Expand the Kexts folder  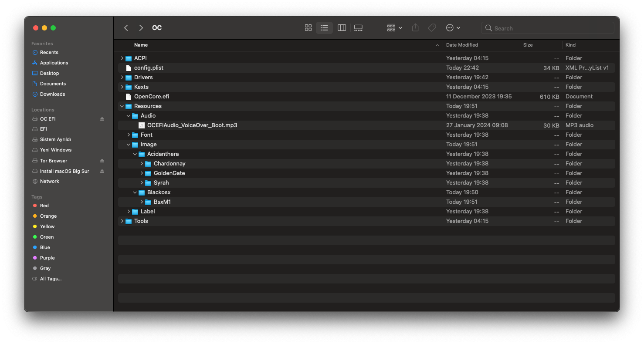click(122, 87)
